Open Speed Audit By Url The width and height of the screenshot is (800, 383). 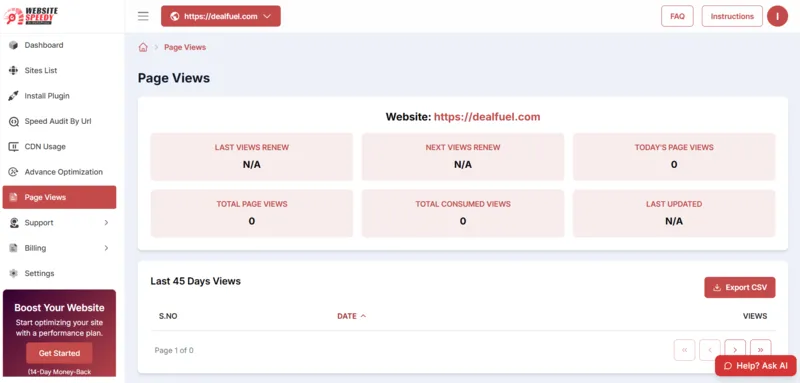tap(59, 121)
